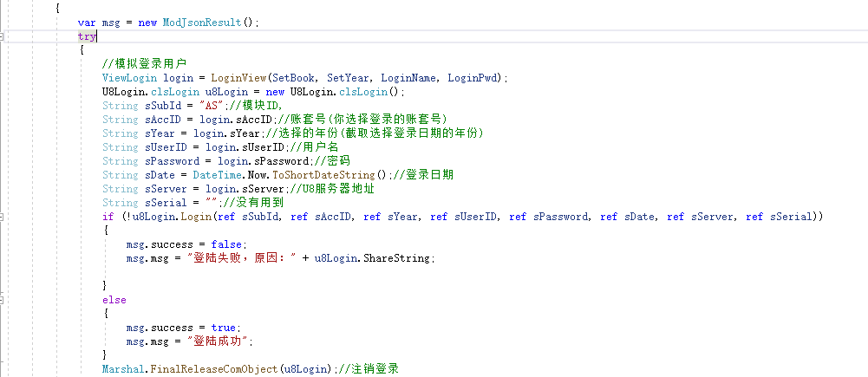Click the 'msg.success = true;' line
This screenshot has width=868, height=377.
(184, 328)
